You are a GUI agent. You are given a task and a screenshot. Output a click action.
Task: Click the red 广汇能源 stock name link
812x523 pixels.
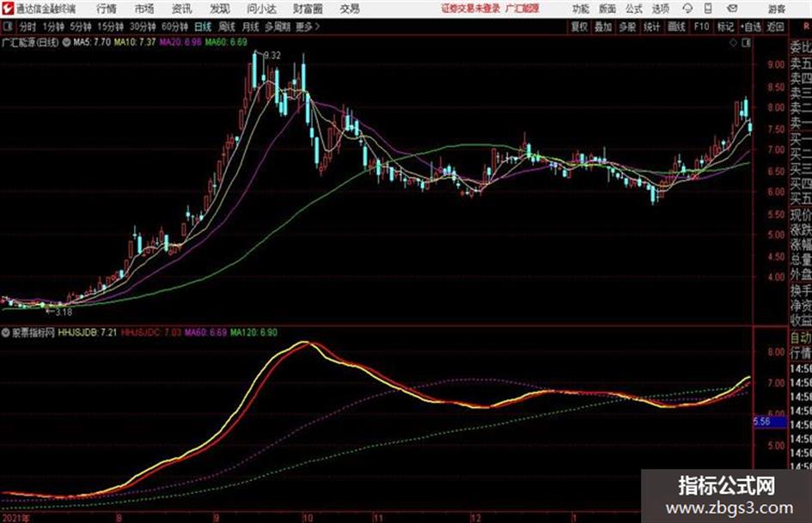click(x=522, y=9)
